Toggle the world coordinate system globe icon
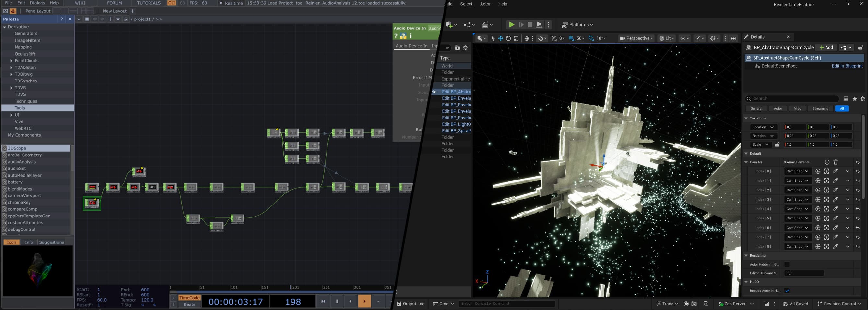The image size is (868, 310). [527, 38]
